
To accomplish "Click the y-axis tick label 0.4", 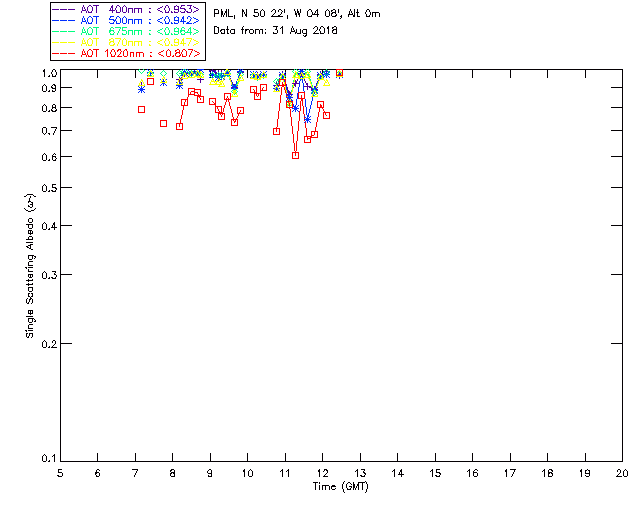I will point(49,226).
